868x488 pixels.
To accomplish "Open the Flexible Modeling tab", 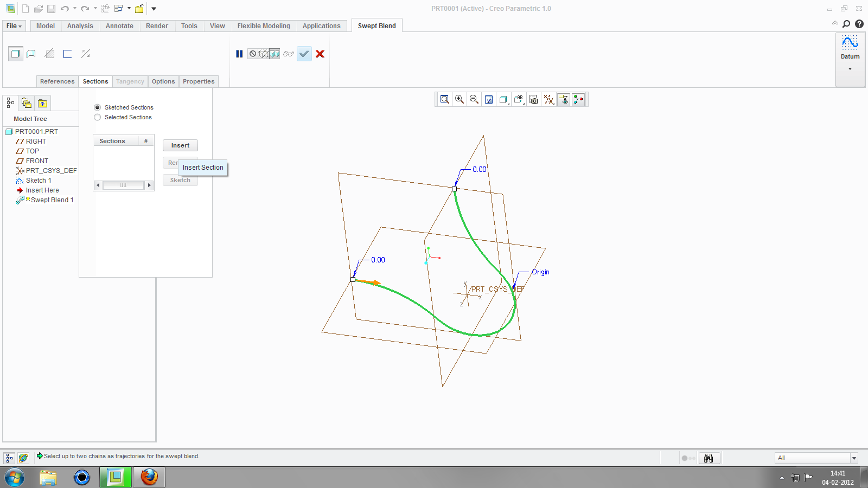I will pos(264,26).
